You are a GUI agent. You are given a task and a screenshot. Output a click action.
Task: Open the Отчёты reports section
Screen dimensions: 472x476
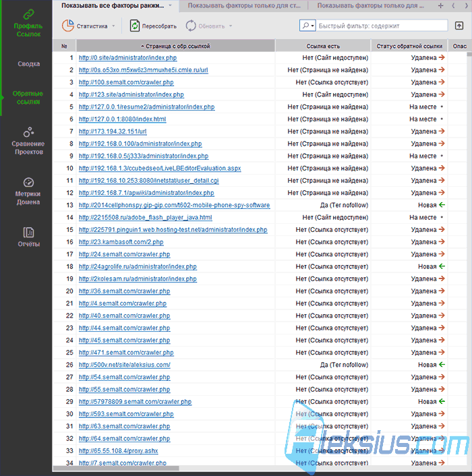[x=28, y=237]
